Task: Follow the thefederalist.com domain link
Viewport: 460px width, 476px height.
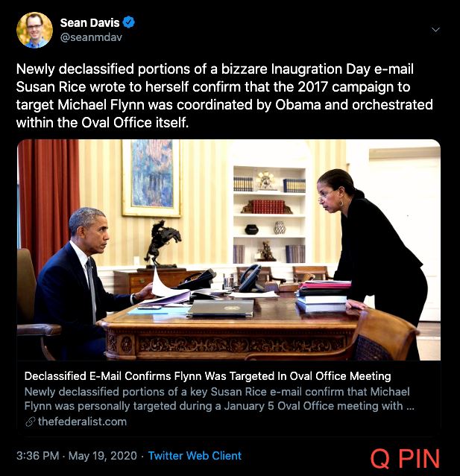Action: coord(82,422)
